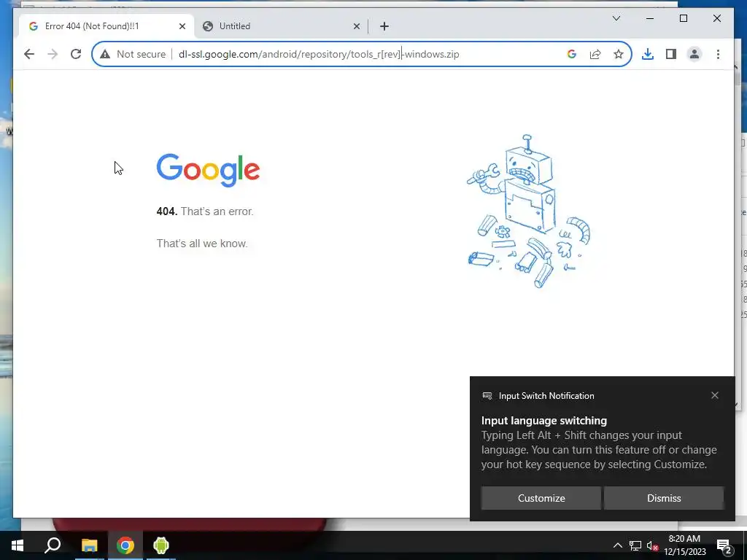Open Google search side panel icon in address bar
Image resolution: width=747 pixels, height=560 pixels.
pyautogui.click(x=572, y=54)
